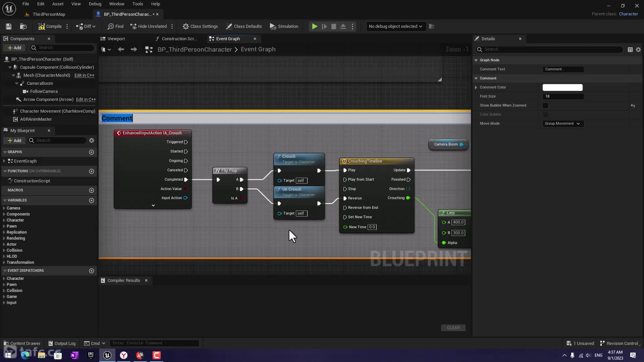Click Comment Color white swatch

(562, 87)
